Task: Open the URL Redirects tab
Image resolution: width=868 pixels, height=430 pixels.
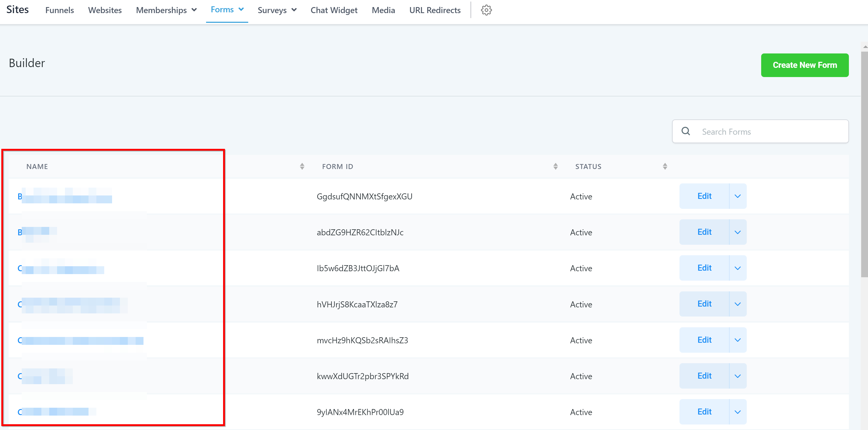Action: coord(434,10)
